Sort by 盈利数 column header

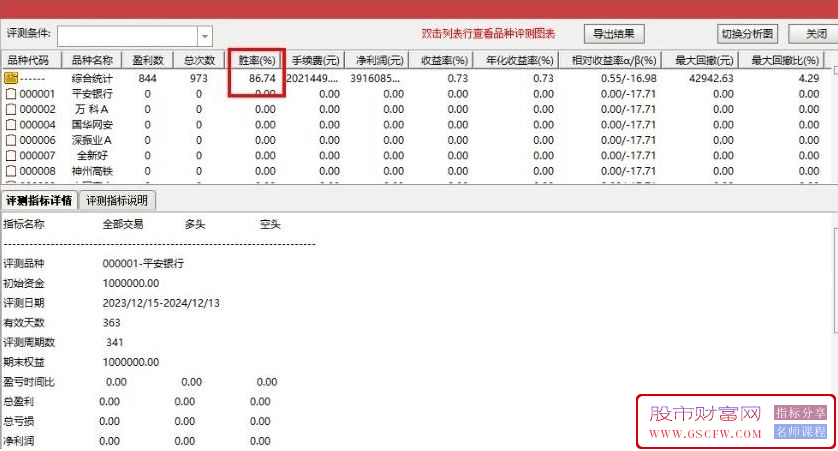[x=148, y=60]
